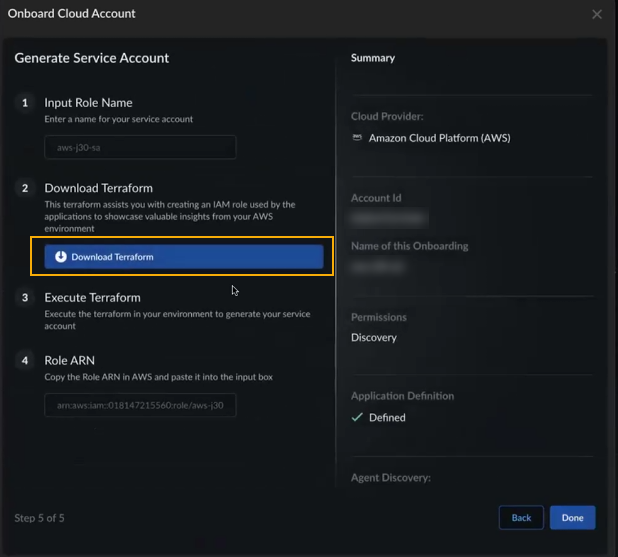Click the Amazon Cloud Platform (AWS) label
Viewport: 618px width, 557px height.
439,138
